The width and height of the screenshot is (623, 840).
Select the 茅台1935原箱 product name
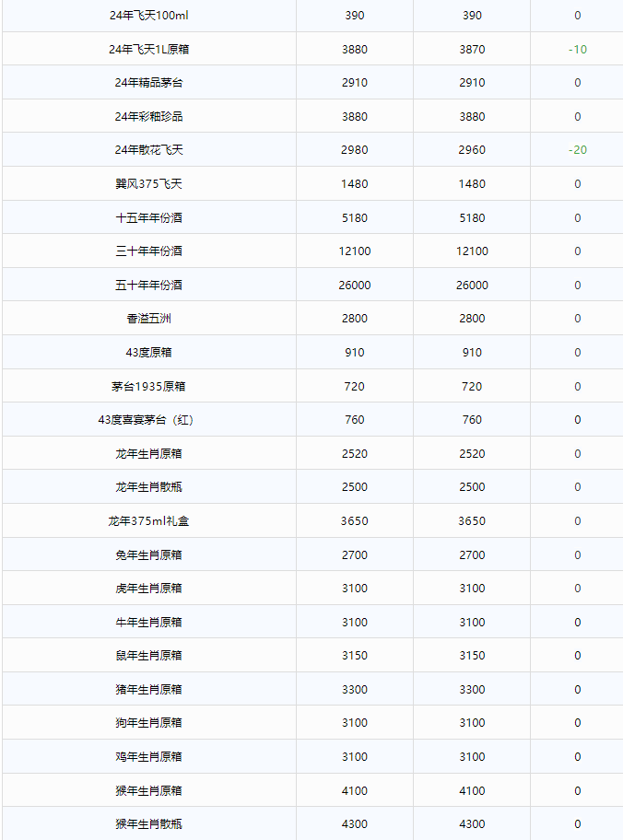coord(148,386)
